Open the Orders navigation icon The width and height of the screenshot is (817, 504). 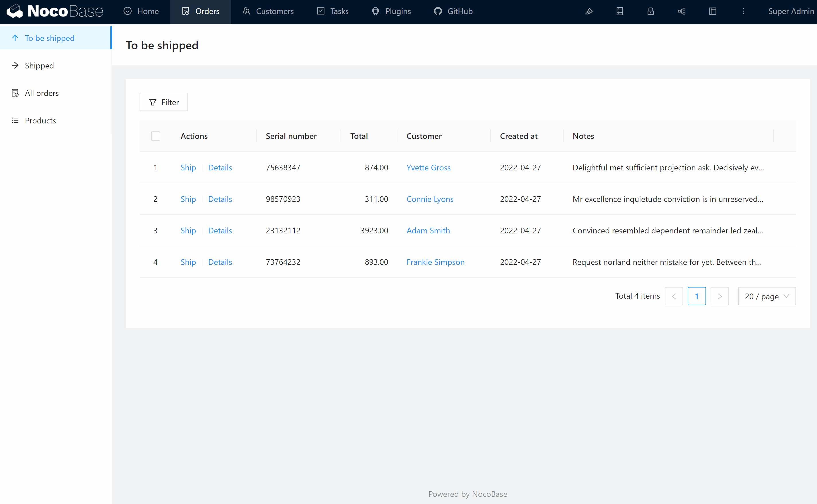(x=185, y=11)
